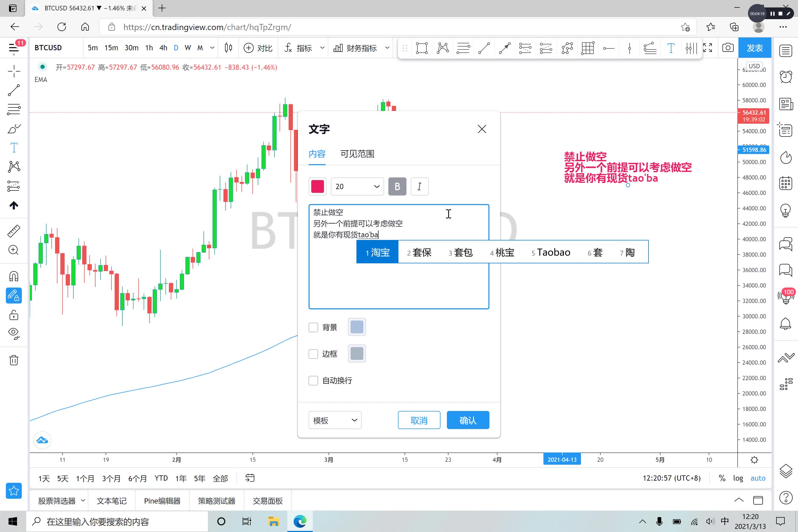Select the crosshair cursor tool
Viewport: 798px width, 532px height.
(14, 71)
